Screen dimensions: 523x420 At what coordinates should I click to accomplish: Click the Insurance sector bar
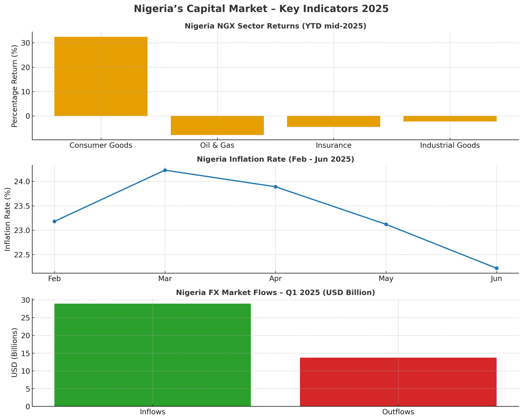coord(334,122)
